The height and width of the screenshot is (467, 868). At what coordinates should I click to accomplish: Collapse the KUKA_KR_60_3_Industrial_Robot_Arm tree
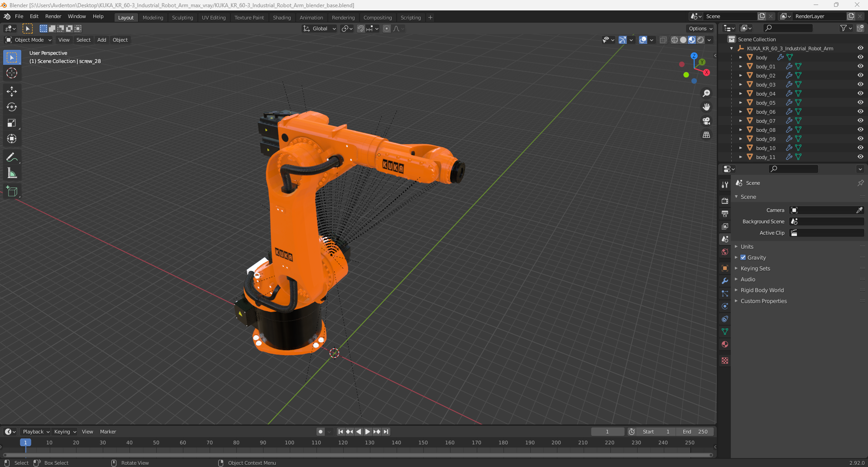point(732,48)
